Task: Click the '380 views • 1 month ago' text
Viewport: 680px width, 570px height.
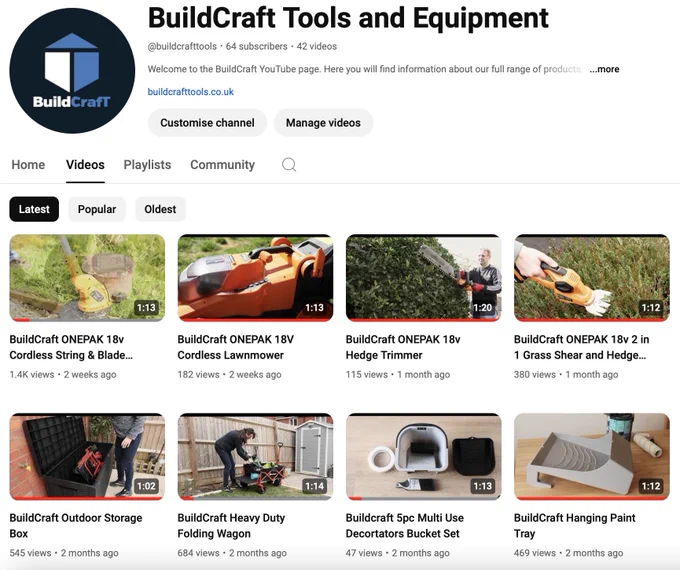Action: [x=566, y=374]
